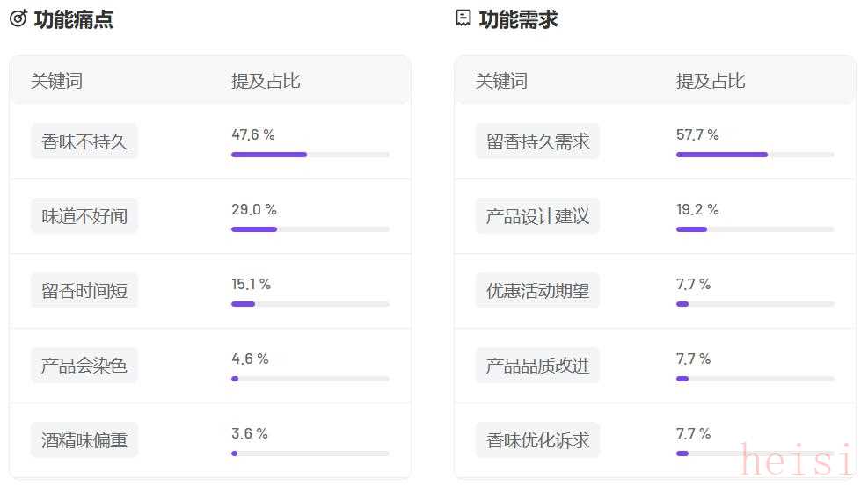The width and height of the screenshot is (868, 486).
Task: Click the 47.6 % progress bar
Action: point(310,155)
